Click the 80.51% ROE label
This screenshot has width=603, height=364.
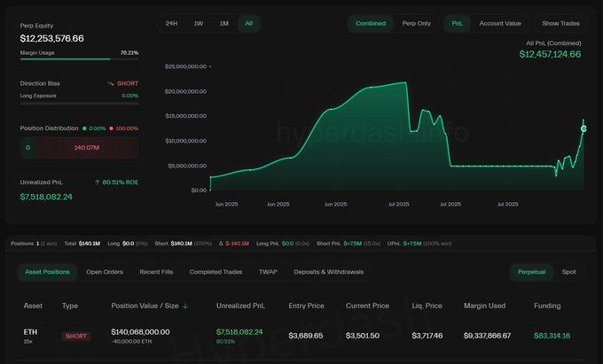pyautogui.click(x=121, y=182)
